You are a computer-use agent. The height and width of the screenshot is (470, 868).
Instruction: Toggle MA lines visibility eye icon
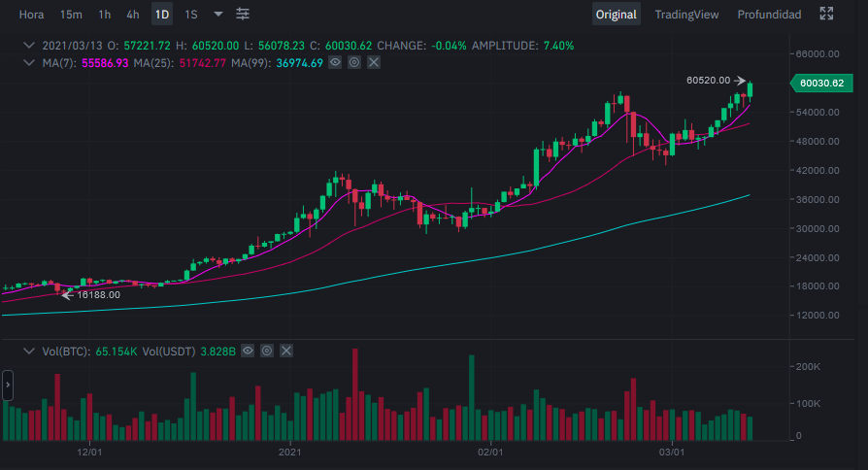[x=335, y=62]
